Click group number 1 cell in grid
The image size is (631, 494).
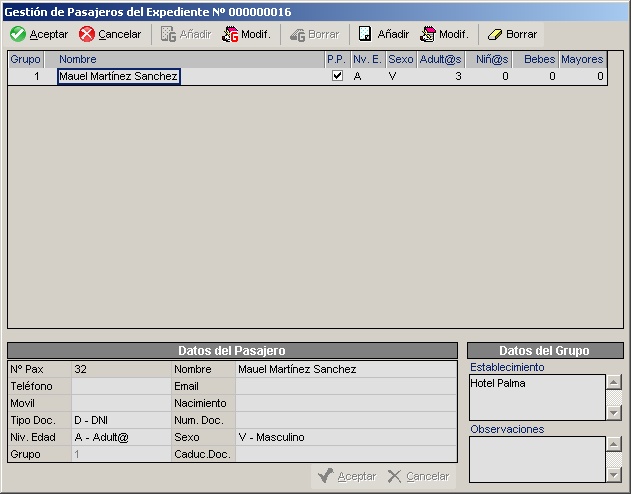point(25,76)
